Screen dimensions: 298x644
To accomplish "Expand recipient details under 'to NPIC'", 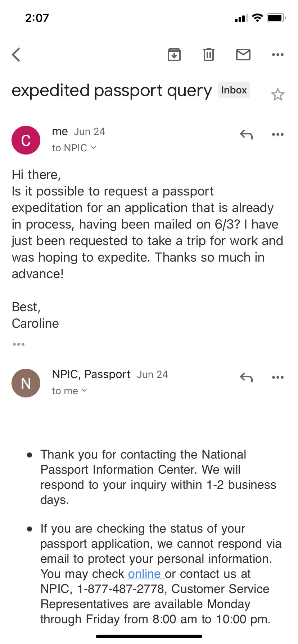I will (74, 148).
